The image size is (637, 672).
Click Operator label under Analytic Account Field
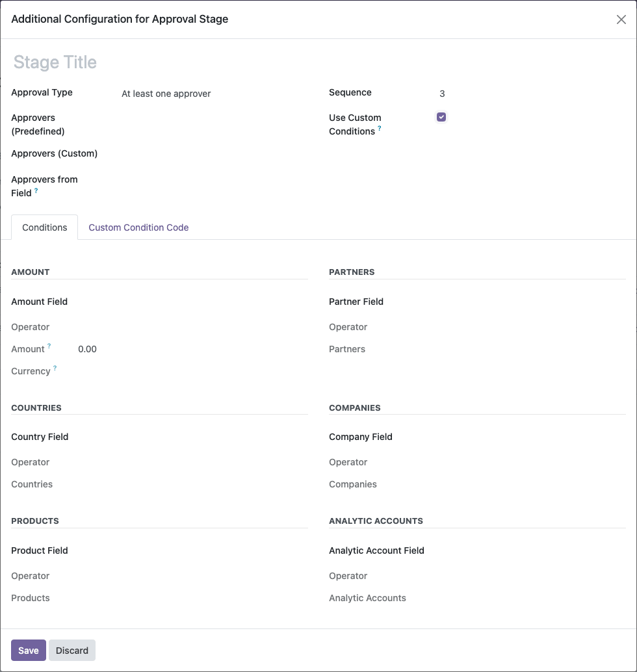pos(348,576)
